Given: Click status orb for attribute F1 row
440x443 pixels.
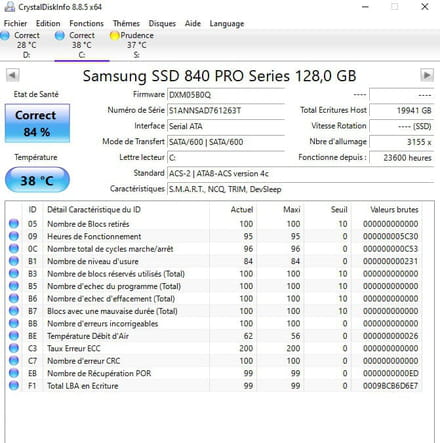Looking at the screenshot, I should point(14,385).
